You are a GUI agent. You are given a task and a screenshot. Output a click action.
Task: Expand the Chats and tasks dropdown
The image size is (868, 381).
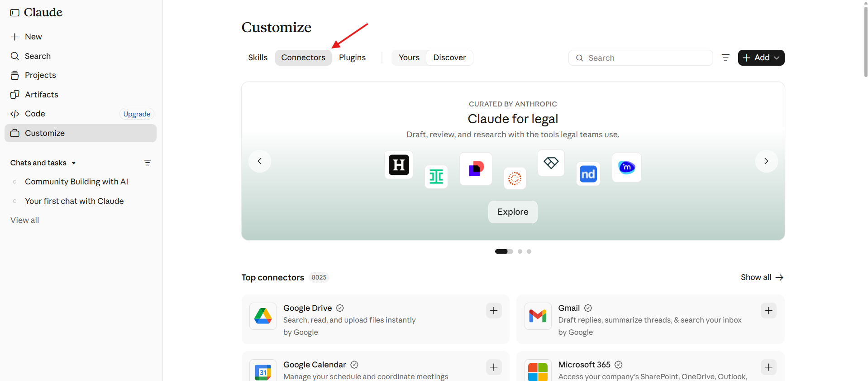tap(43, 163)
